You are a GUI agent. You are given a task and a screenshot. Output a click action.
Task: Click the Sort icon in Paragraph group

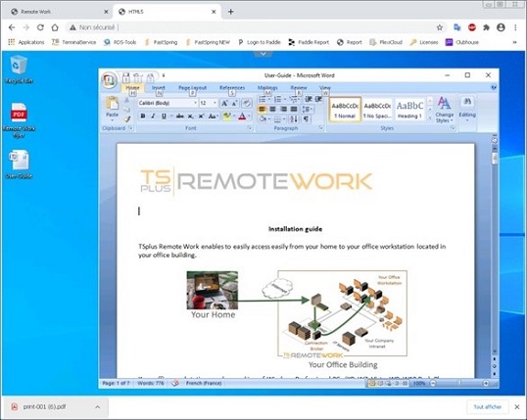pyautogui.click(x=294, y=118)
